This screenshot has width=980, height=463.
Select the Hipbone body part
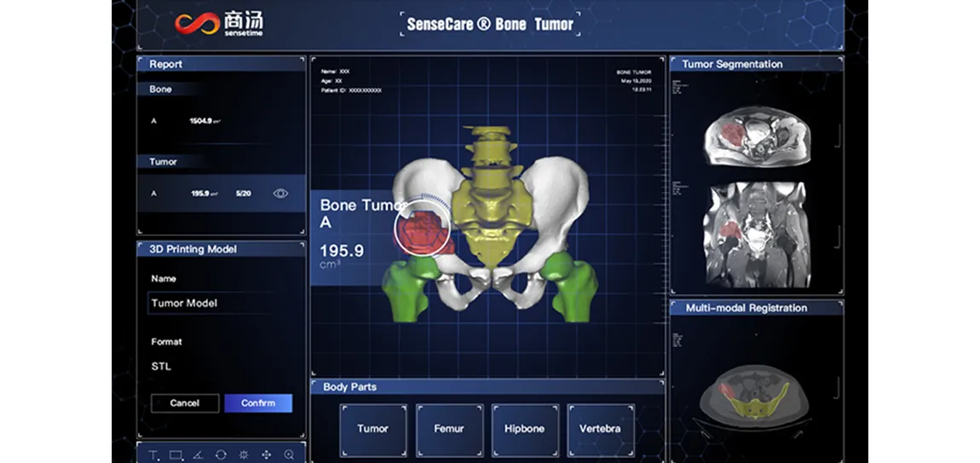click(524, 429)
